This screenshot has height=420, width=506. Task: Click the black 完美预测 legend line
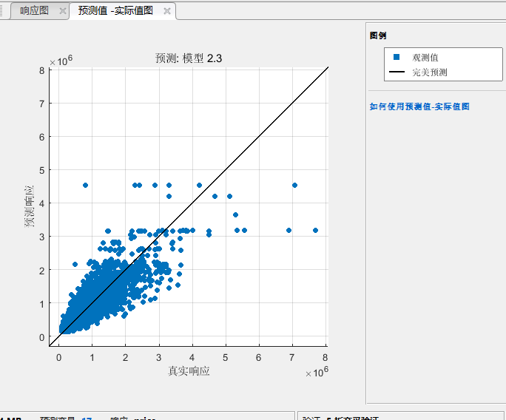point(396,72)
